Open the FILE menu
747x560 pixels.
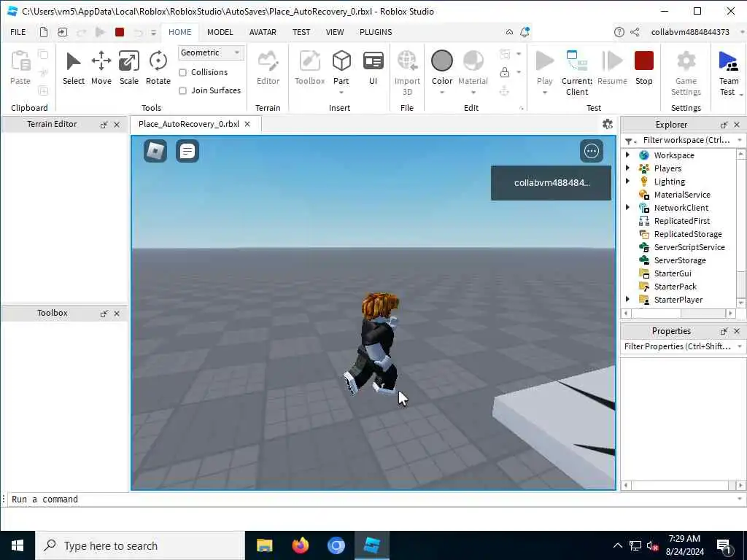[x=18, y=32]
